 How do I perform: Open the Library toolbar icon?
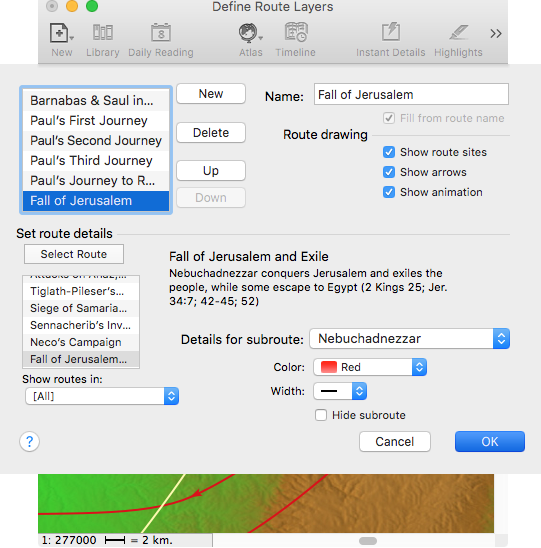[x=102, y=33]
